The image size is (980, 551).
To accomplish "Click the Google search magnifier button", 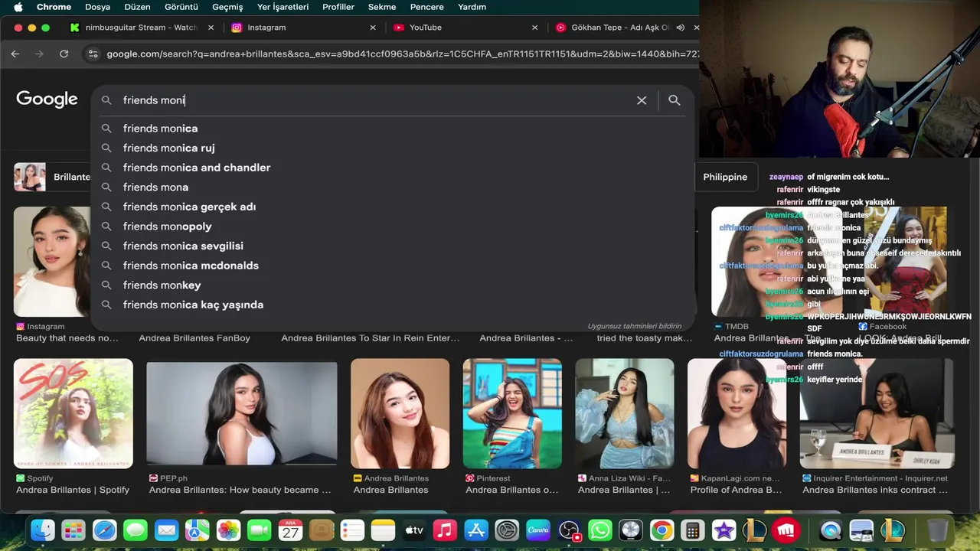I will [674, 100].
